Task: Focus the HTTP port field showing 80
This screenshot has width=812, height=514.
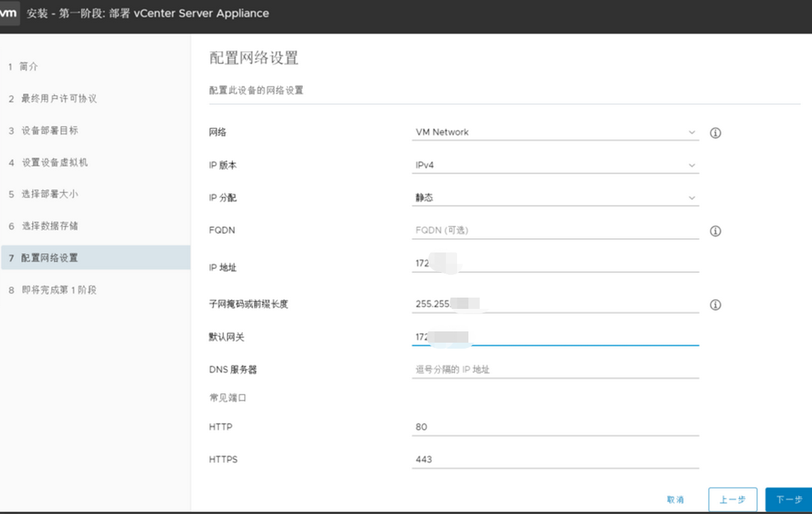Action: (555, 427)
